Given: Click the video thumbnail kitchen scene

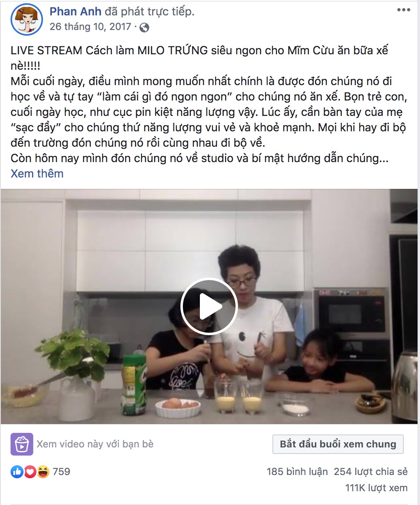Looking at the screenshot, I should click(x=209, y=306).
